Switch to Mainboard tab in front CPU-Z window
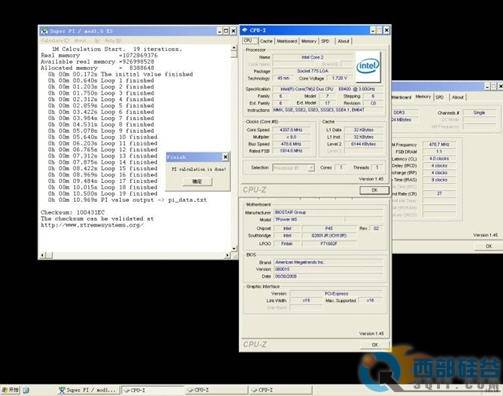Screen dimensions: 503x396 [x=287, y=41]
